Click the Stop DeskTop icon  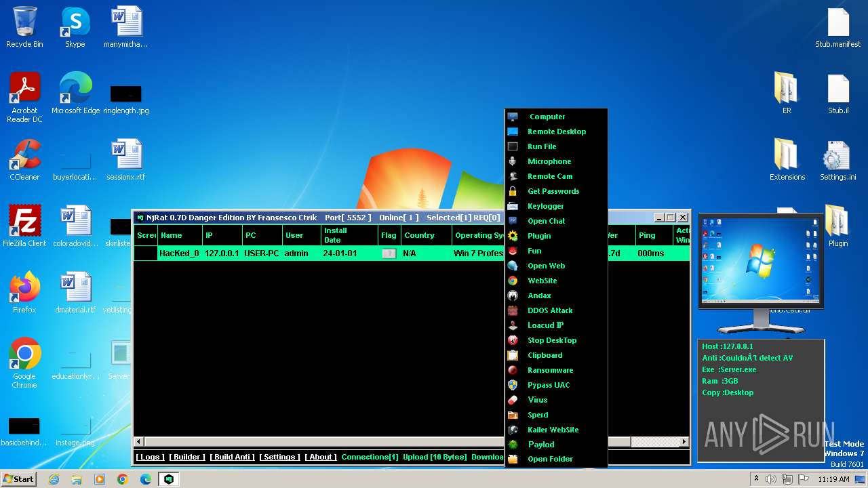tap(513, 340)
